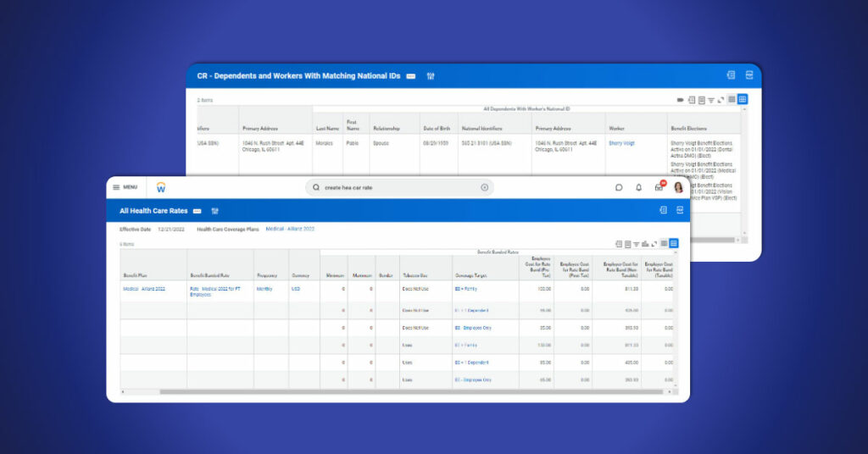The height and width of the screenshot is (454, 868).
Task: Open the chart icon above the rates table
Action: click(645, 244)
